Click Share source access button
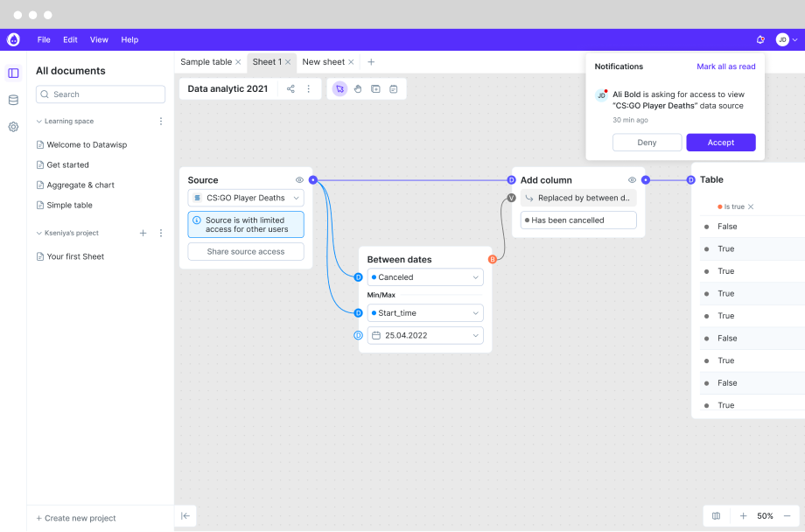This screenshot has width=805, height=532. 246,252
